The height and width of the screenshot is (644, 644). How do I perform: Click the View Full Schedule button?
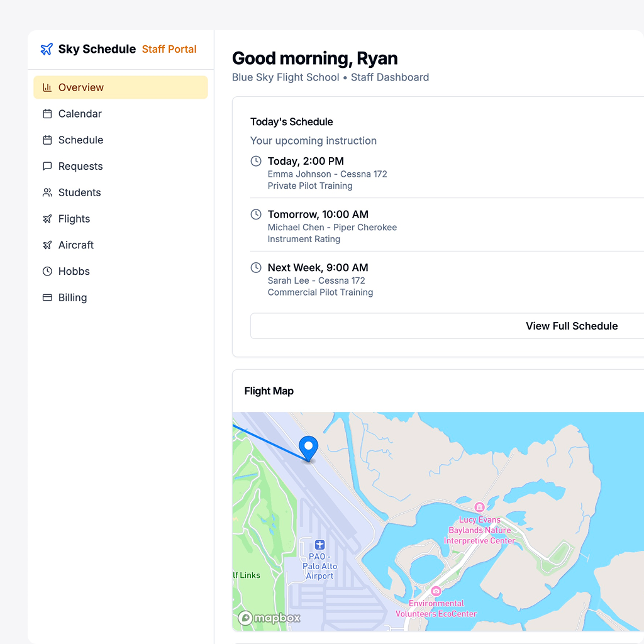pyautogui.click(x=571, y=326)
